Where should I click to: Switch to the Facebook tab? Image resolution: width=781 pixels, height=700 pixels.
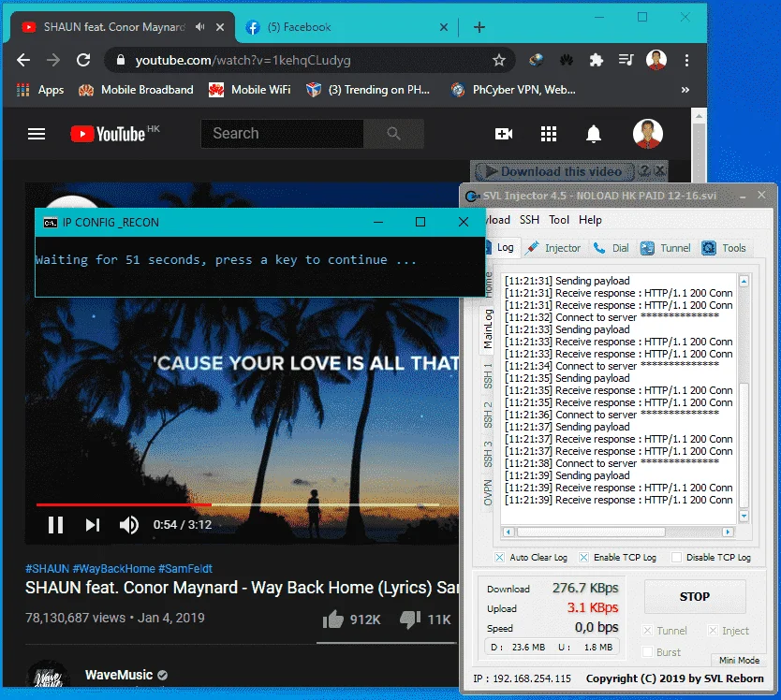[344, 27]
